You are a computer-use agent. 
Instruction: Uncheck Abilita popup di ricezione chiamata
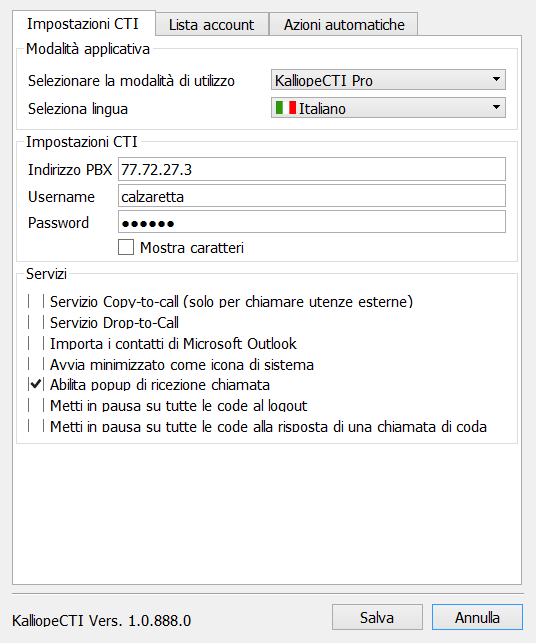(36, 385)
